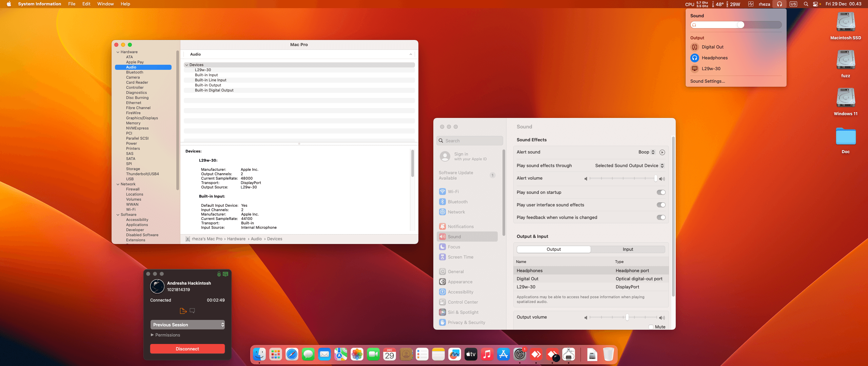Screen dimensions: 868x366
Task: Open the Window menu in menu bar
Action: 105,4
